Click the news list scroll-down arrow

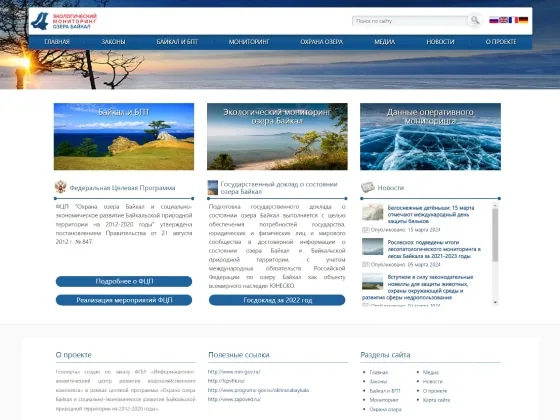[495, 302]
